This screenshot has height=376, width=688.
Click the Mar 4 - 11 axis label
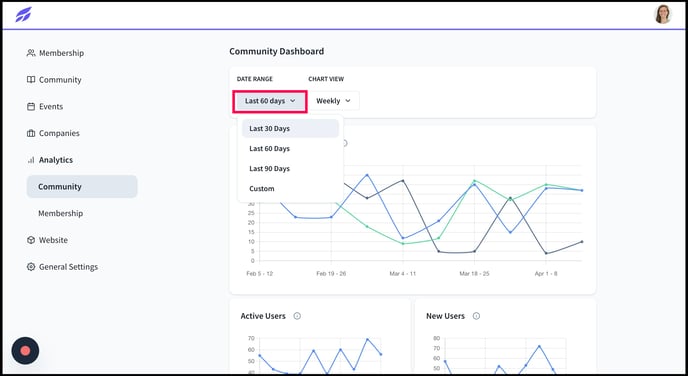(x=403, y=273)
